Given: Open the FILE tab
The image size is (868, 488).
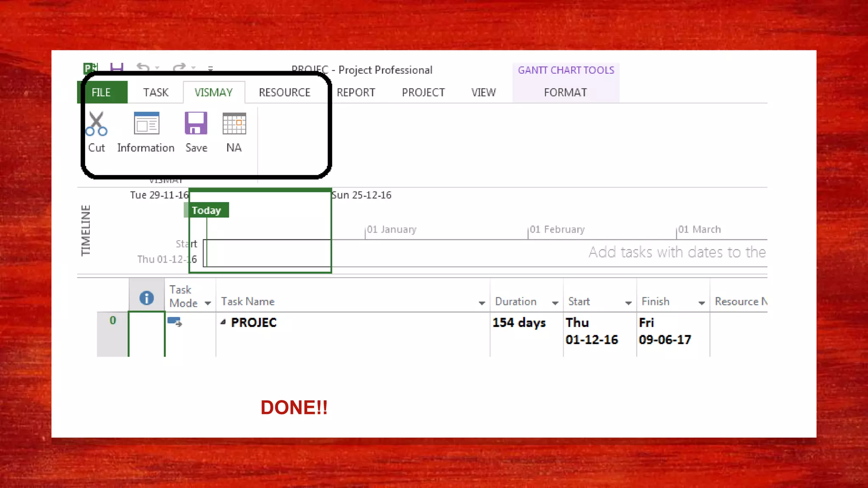Looking at the screenshot, I should pos(102,92).
